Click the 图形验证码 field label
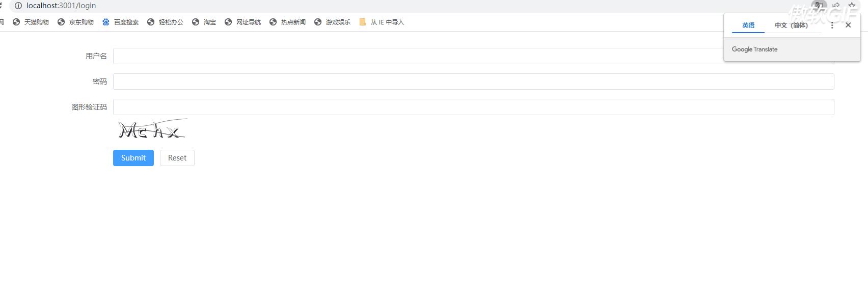The height and width of the screenshot is (296, 868). pos(89,107)
